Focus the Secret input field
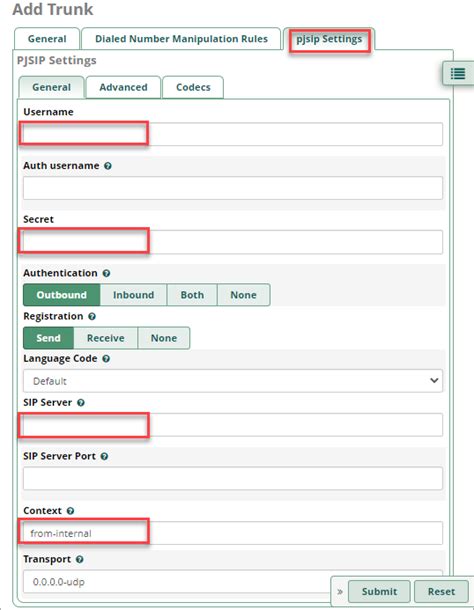The height and width of the screenshot is (610, 474). (233, 242)
